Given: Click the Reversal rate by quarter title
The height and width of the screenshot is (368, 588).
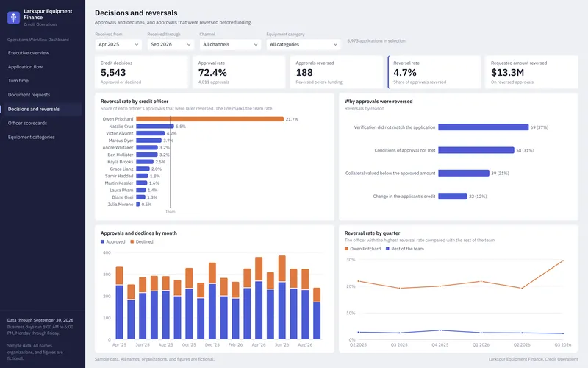Looking at the screenshot, I should [x=373, y=233].
